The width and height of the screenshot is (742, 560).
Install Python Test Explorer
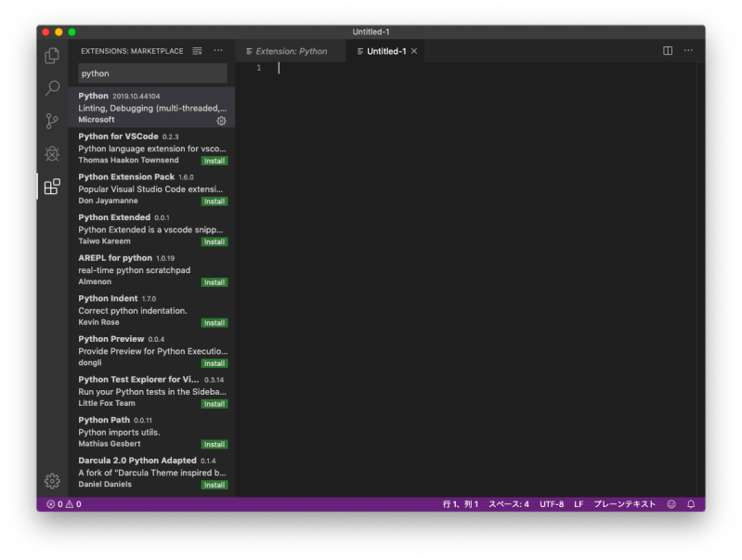point(215,404)
